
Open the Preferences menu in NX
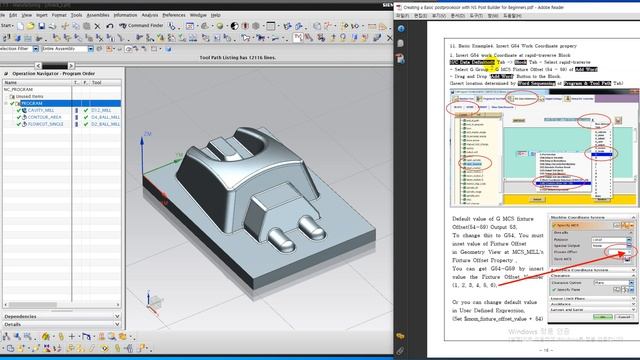[x=174, y=15]
